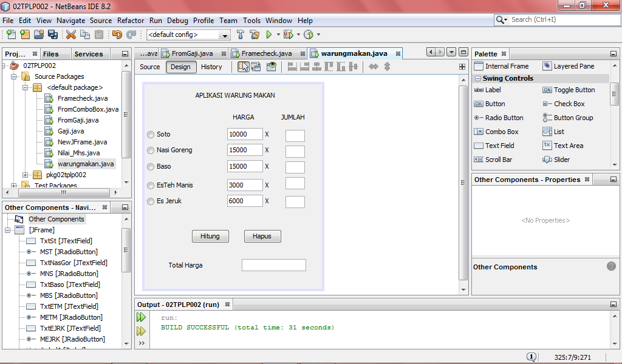Open Debug Project dropdown arrow
This screenshot has height=364, width=622.
pyautogui.click(x=298, y=35)
